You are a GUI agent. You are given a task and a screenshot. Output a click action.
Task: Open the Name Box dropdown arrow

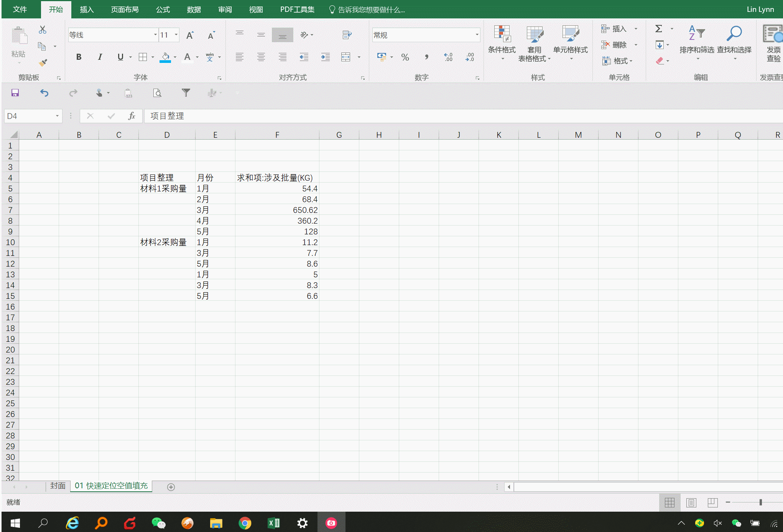[x=57, y=116]
